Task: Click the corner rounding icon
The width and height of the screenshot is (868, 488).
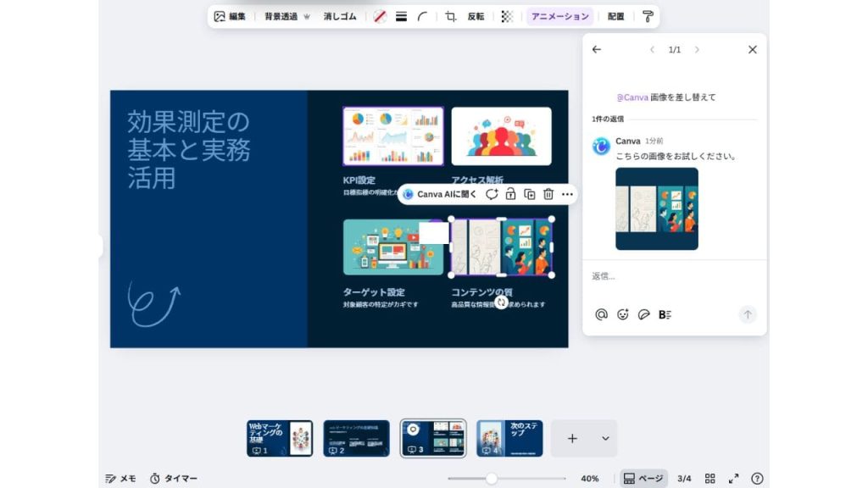Action: coord(422,16)
